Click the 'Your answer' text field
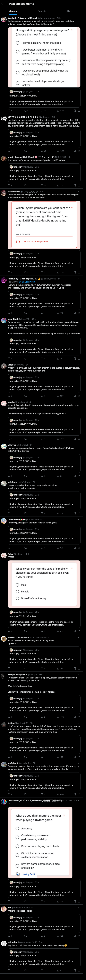86x980 pixels. [44, 234]
